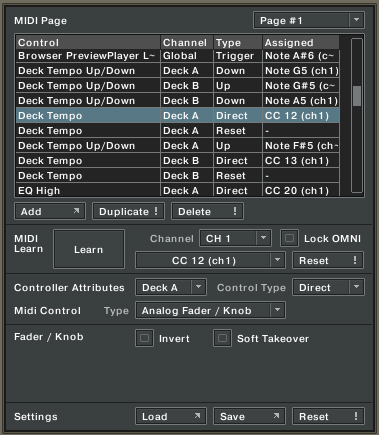Open the Page #1 dropdown

tap(309, 20)
